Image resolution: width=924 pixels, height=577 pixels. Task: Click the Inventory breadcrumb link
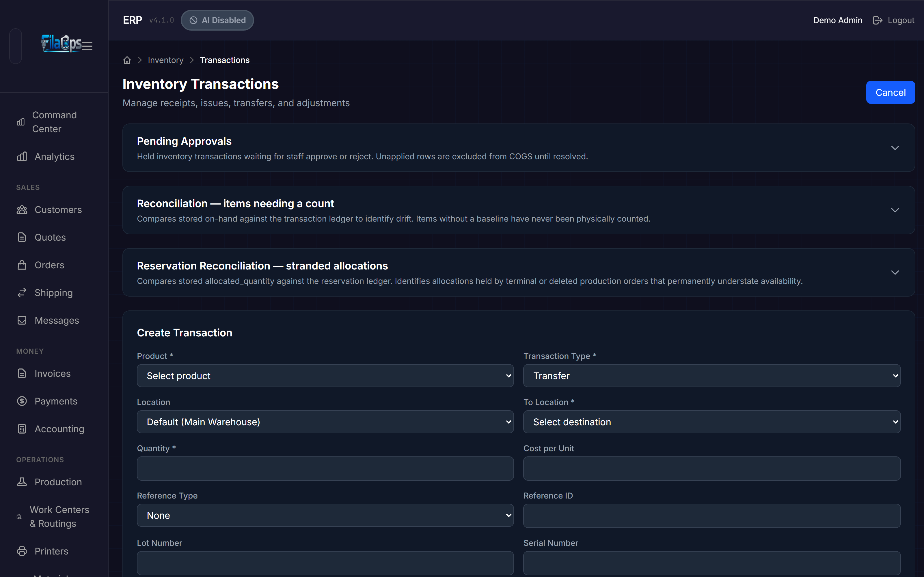pyautogui.click(x=166, y=60)
